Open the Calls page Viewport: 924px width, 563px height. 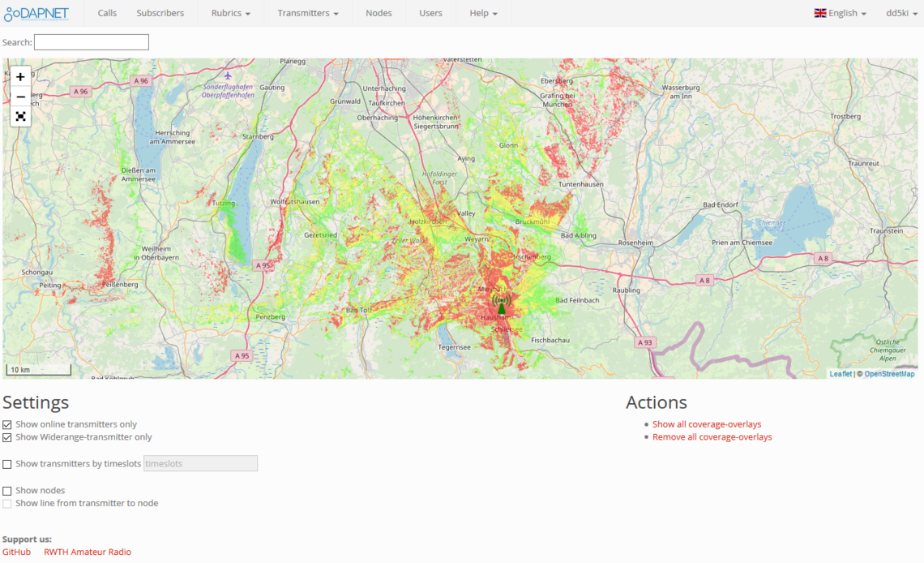pos(107,13)
